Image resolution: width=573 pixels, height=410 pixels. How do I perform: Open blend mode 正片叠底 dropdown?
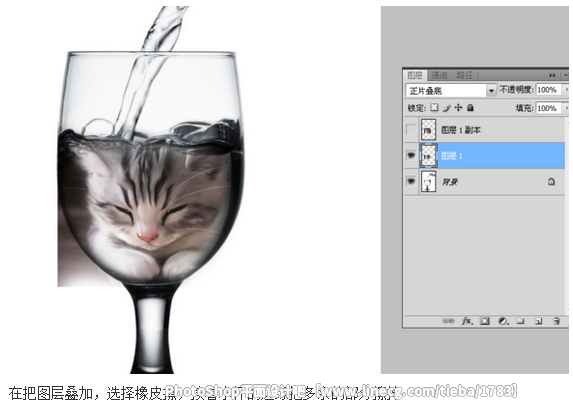pos(491,90)
